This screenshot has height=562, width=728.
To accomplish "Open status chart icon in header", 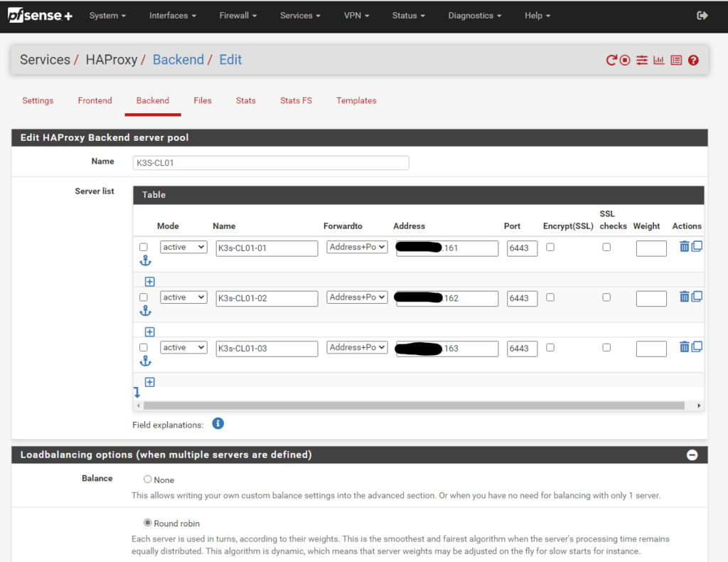I will click(x=659, y=60).
